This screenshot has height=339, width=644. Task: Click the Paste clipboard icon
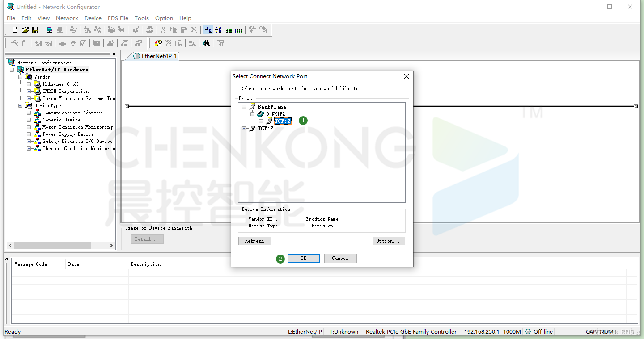click(x=184, y=30)
